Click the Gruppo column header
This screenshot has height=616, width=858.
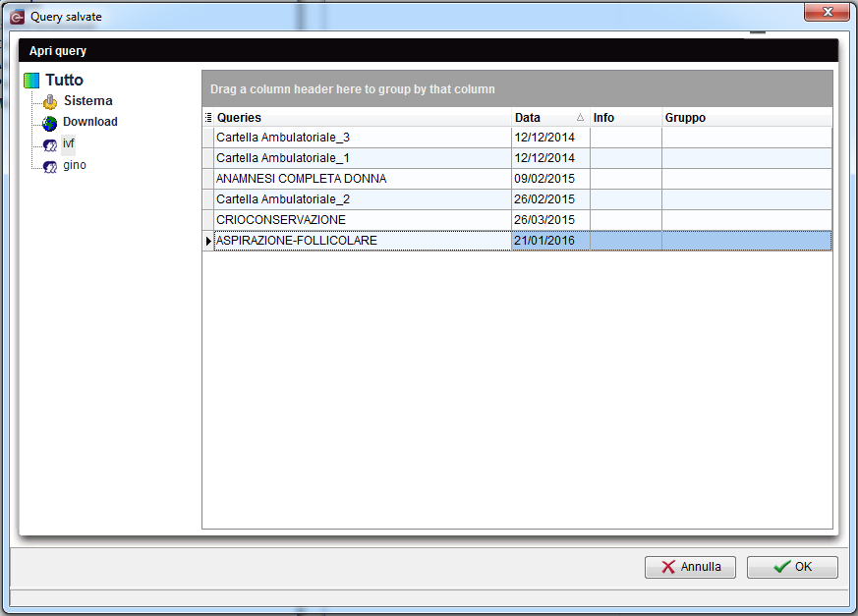pos(747,118)
